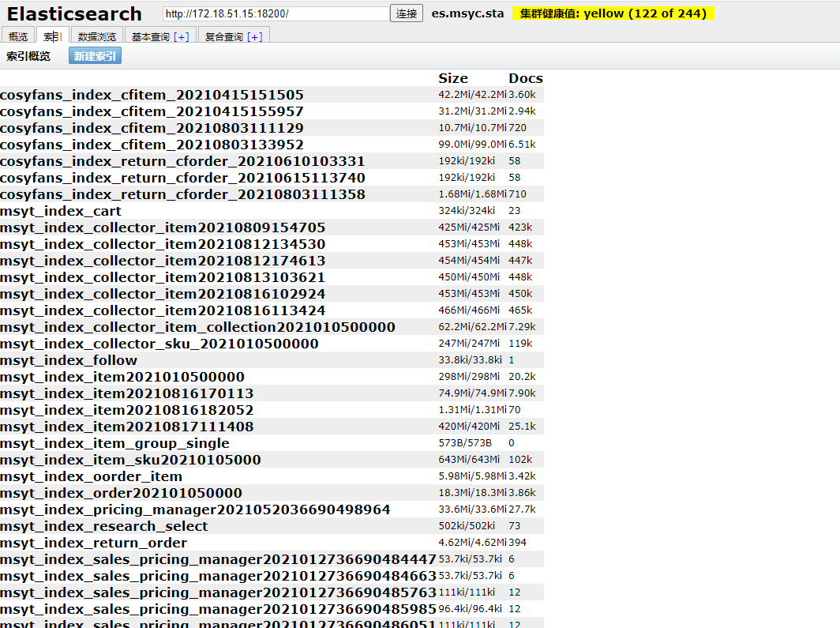
Task: Click docs count 20.2k
Action: coord(522,376)
